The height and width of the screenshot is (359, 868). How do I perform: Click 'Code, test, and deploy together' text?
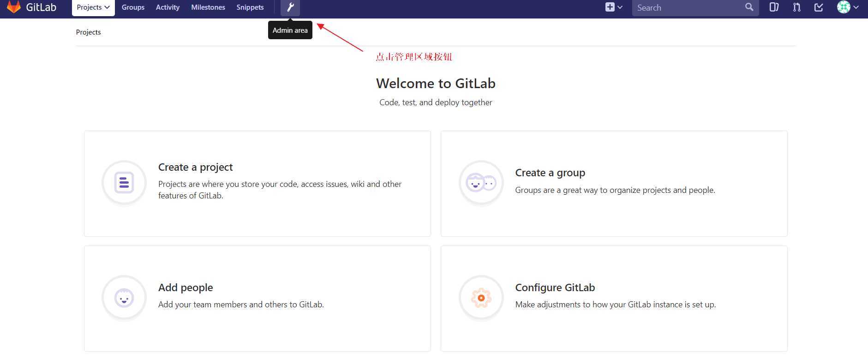pyautogui.click(x=436, y=102)
